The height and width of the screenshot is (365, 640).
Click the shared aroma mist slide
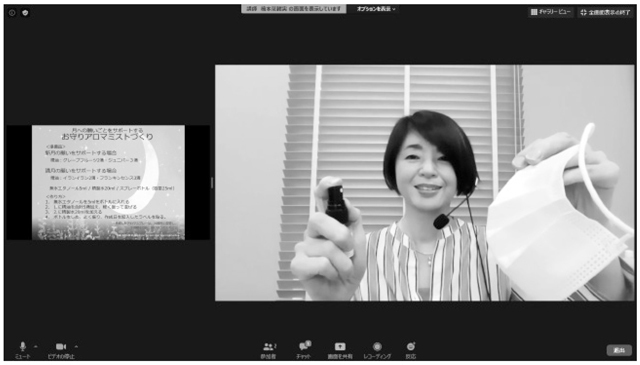(x=108, y=182)
